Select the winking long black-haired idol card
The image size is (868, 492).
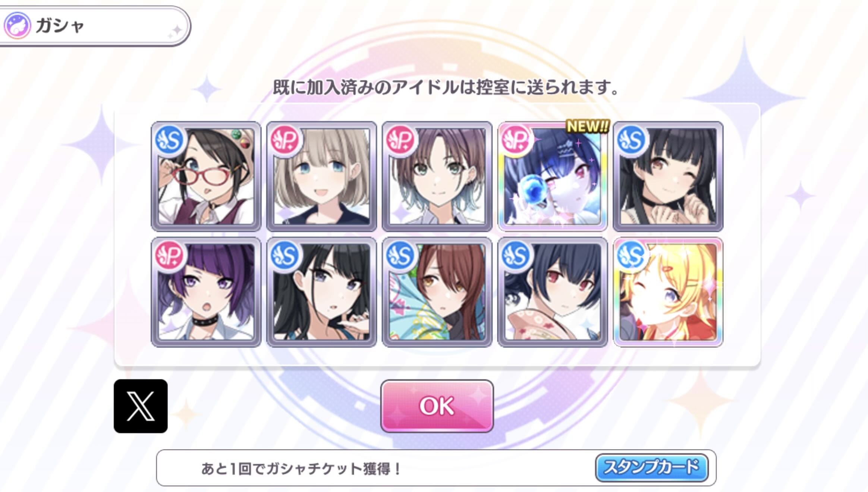(668, 176)
